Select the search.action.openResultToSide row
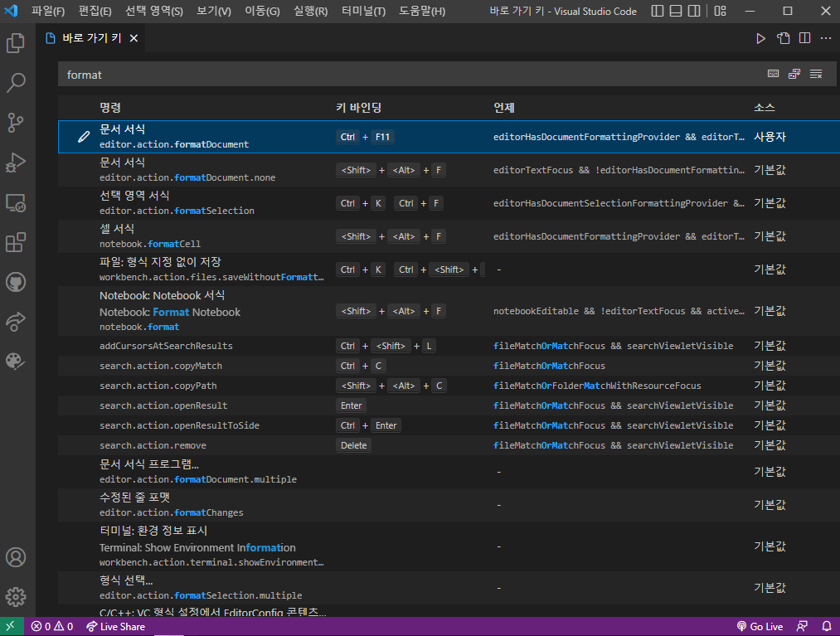The image size is (840, 636). pos(449,425)
